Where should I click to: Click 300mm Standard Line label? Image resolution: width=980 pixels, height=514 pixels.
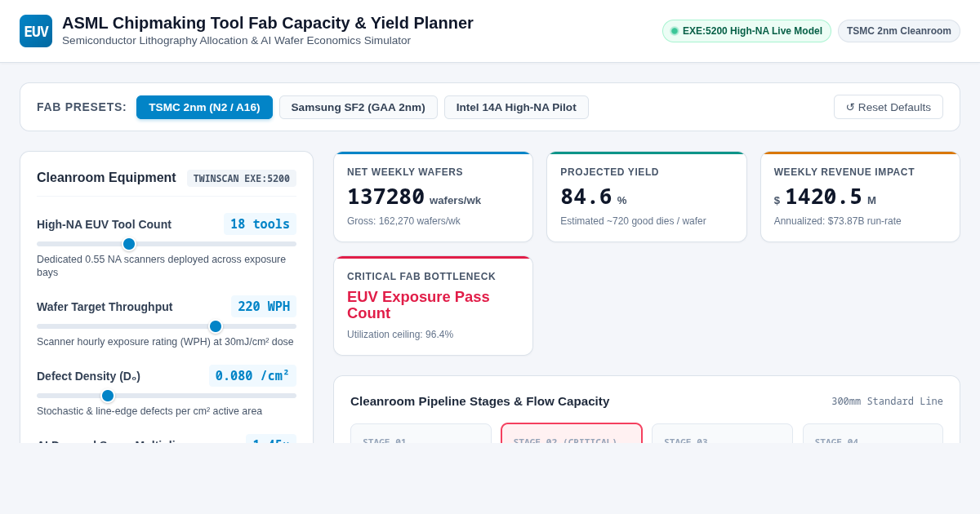click(887, 401)
